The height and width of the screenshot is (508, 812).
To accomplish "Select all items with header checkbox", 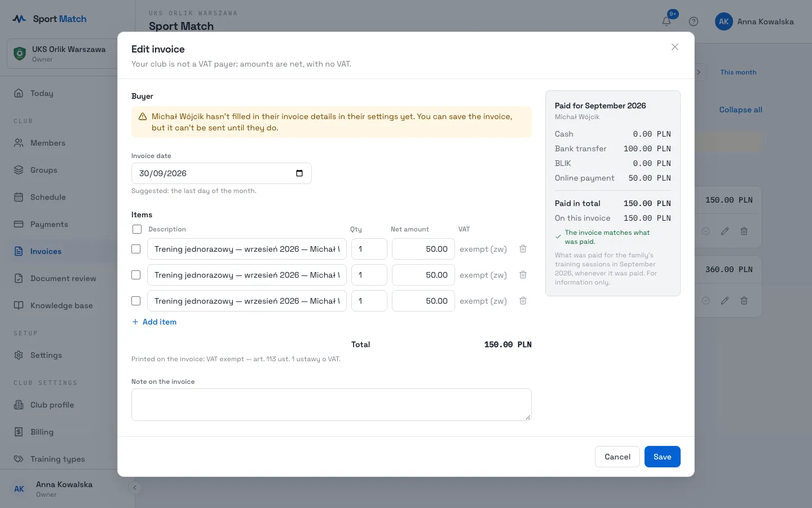I will tap(137, 229).
